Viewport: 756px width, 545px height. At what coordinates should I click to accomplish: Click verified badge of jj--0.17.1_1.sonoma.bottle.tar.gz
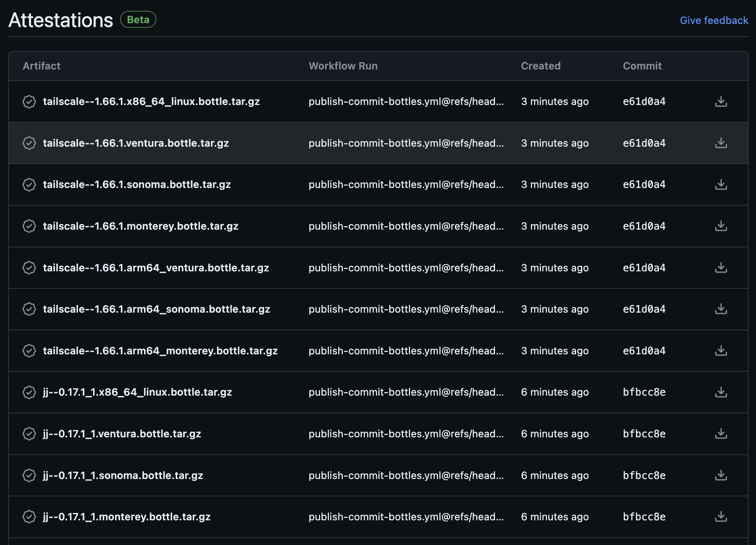pyautogui.click(x=29, y=476)
